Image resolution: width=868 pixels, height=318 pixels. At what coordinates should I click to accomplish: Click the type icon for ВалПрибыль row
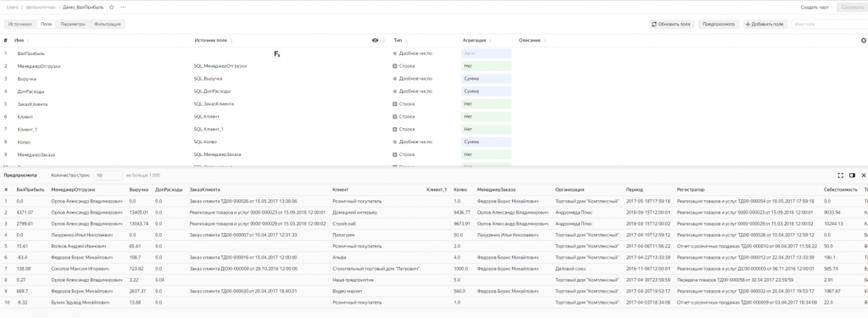coord(395,53)
